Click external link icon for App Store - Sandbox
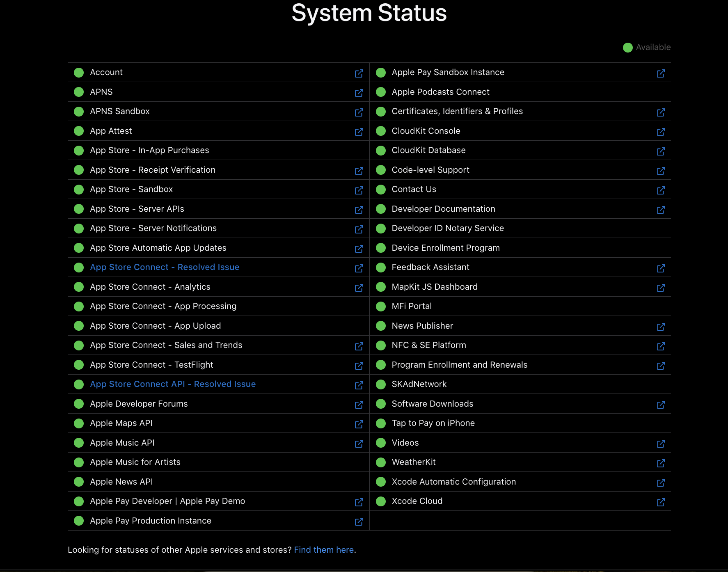The image size is (728, 572). tap(359, 190)
